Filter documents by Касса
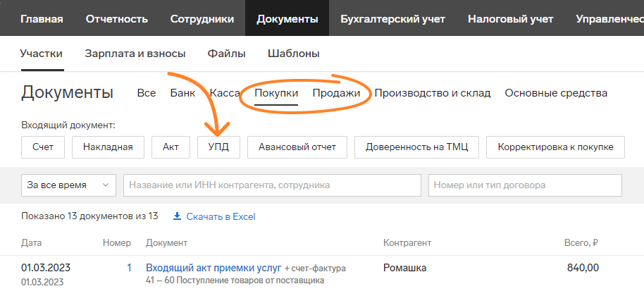Viewport: 644px width, 296px height. pyautogui.click(x=224, y=93)
